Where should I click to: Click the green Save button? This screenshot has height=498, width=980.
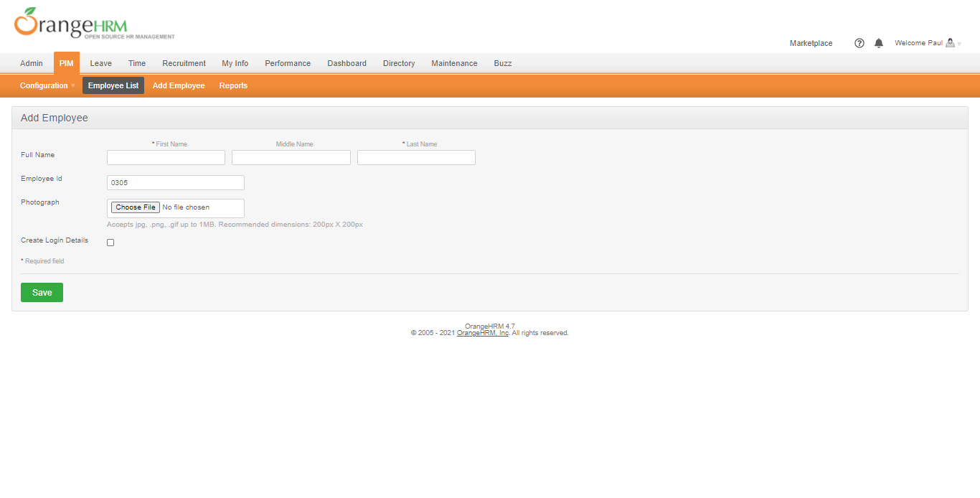[42, 293]
